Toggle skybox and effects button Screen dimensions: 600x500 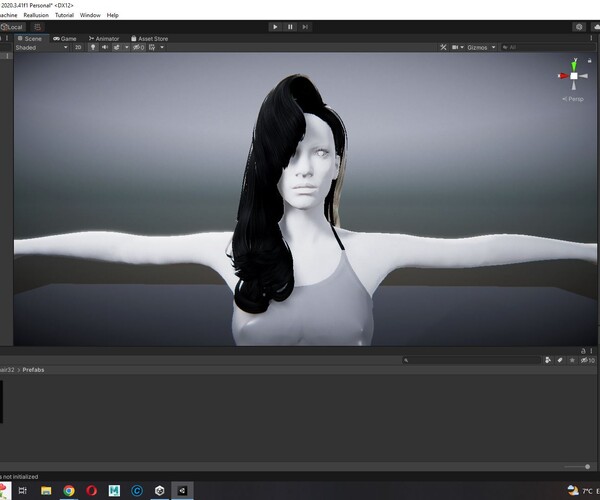pyautogui.click(x=117, y=47)
